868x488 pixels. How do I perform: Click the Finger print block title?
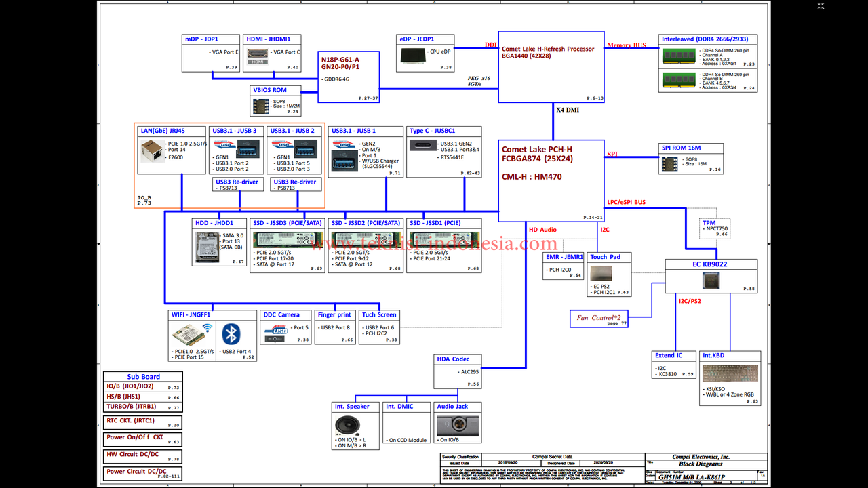click(334, 314)
